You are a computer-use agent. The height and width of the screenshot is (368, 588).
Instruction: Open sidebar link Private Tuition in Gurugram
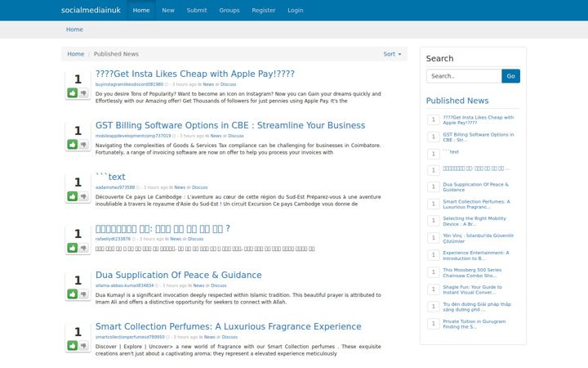coord(474,324)
